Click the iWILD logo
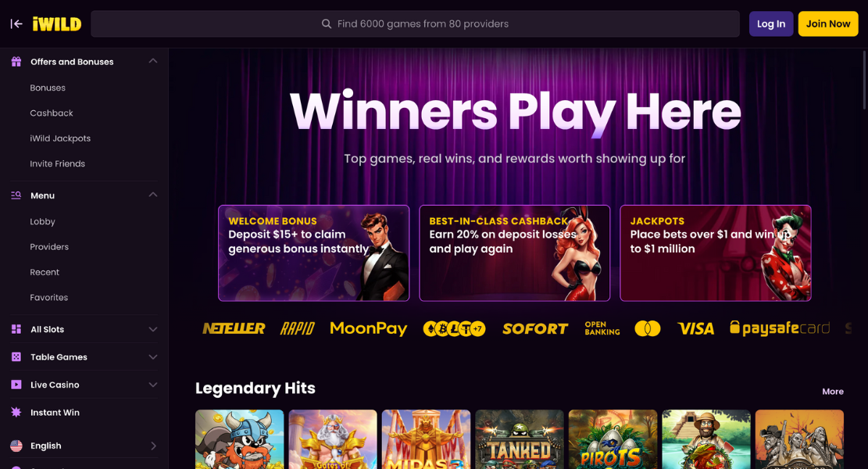Screen dimensions: 868x469 57,23
